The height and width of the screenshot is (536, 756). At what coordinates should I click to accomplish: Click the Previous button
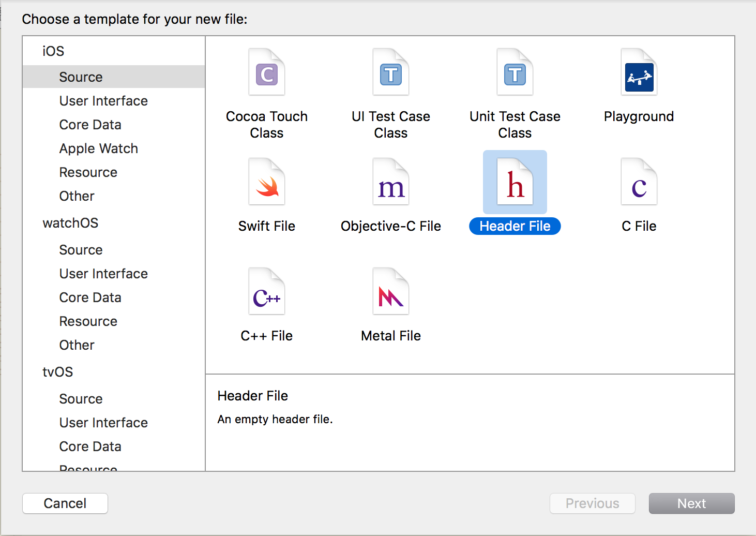click(x=593, y=503)
